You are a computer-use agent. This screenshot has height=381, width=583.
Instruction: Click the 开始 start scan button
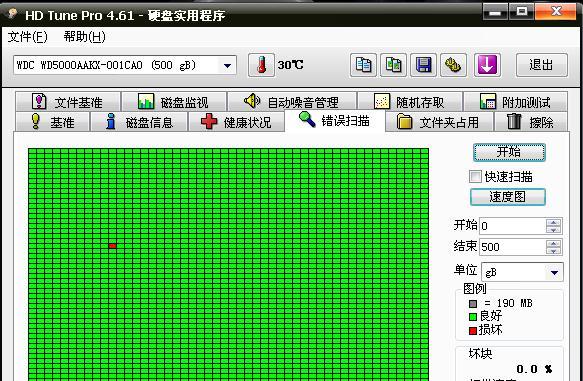click(x=509, y=152)
